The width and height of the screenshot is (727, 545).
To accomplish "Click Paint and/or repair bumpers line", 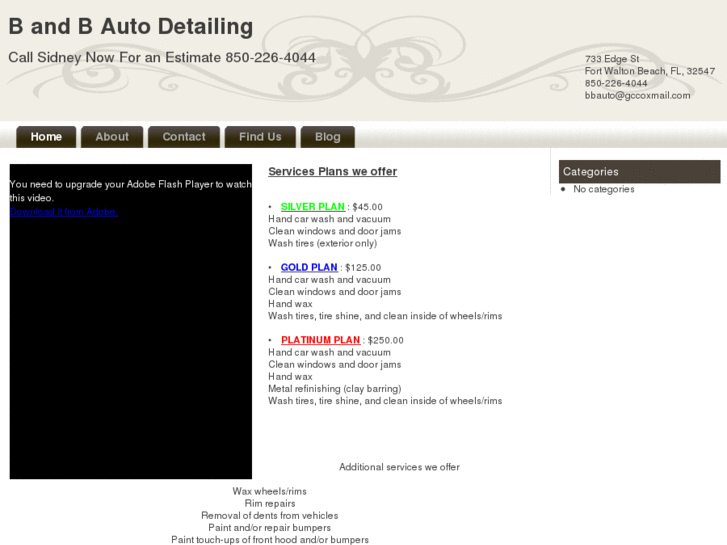I will 269,527.
